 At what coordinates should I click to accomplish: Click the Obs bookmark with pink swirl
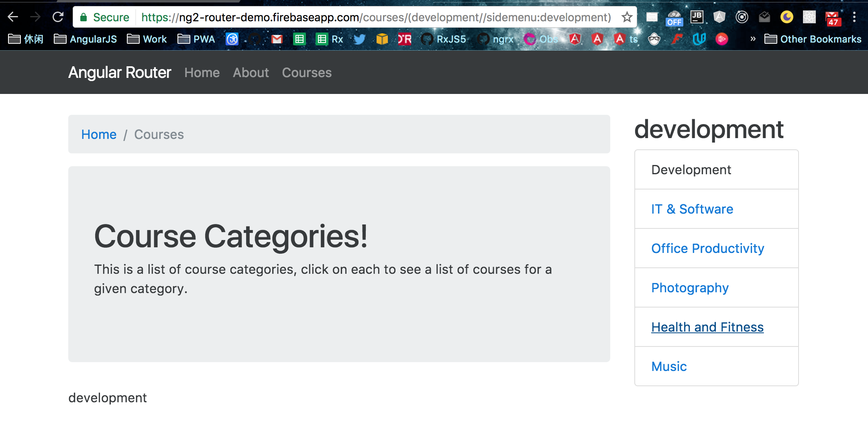[x=541, y=39]
